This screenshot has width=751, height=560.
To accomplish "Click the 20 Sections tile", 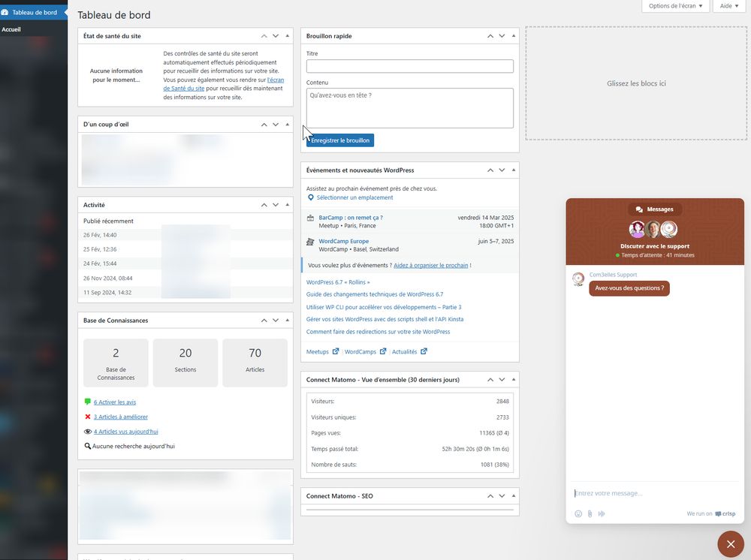I will 185,363.
